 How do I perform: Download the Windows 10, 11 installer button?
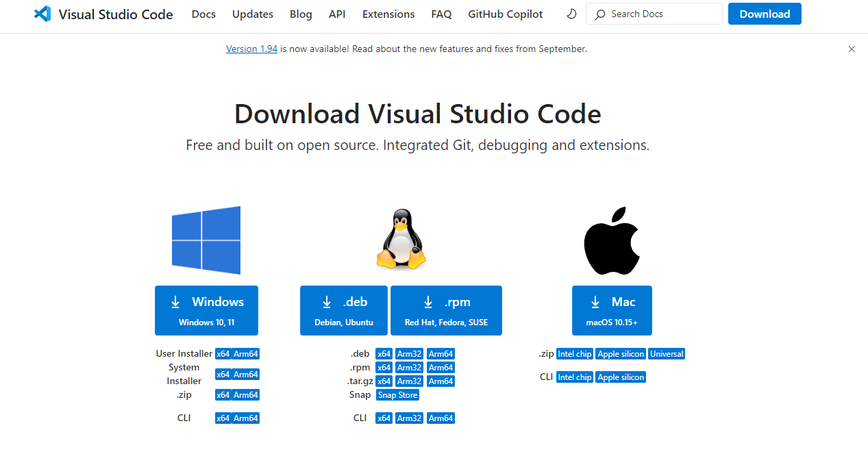[x=206, y=310]
